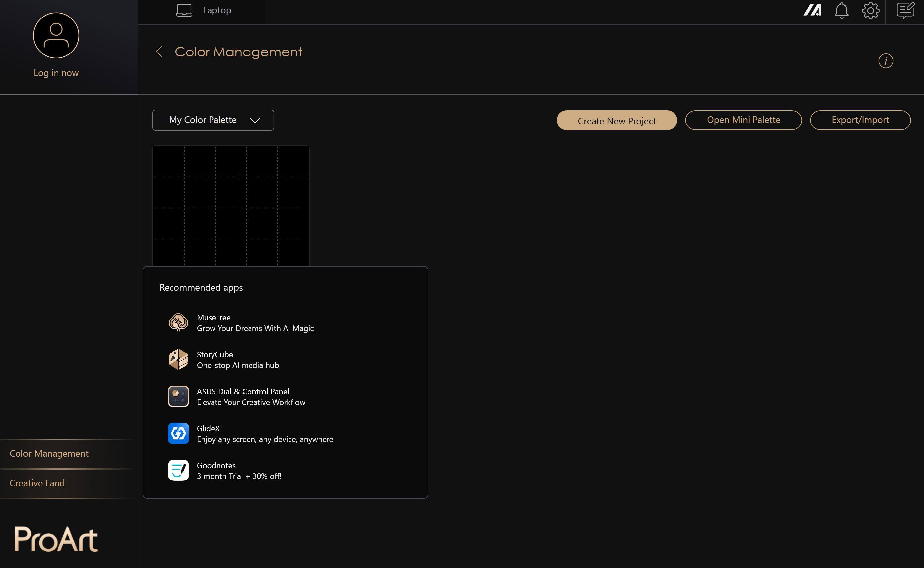Click Create New Project button
924x568 pixels.
(x=617, y=120)
